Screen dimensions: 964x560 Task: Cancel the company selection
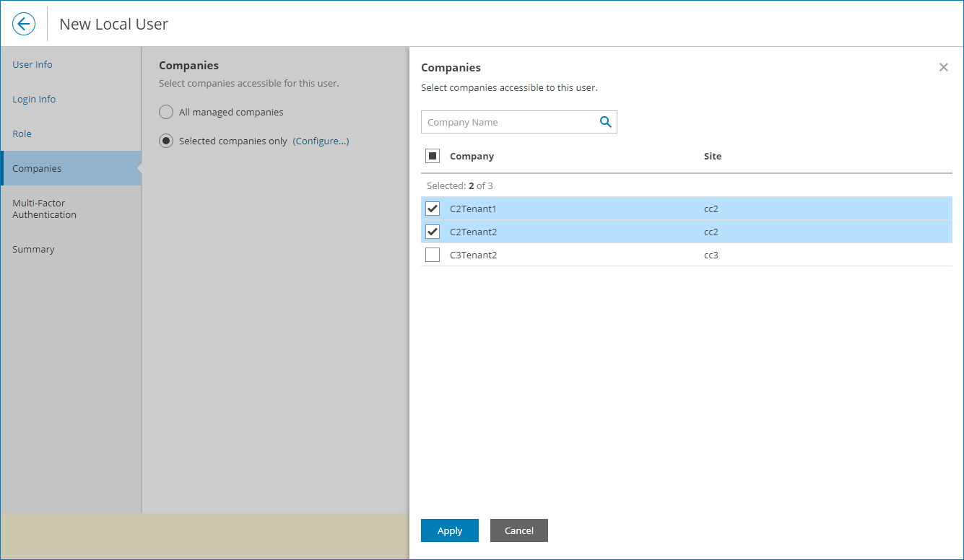point(518,530)
